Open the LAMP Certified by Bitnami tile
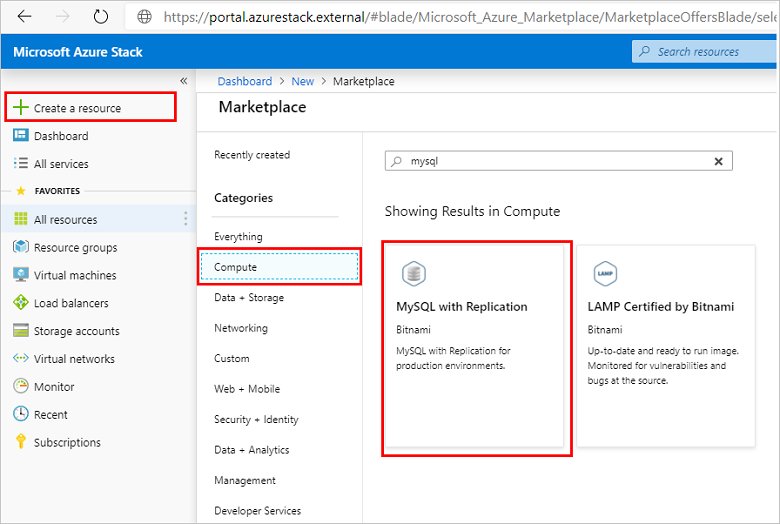This screenshot has width=780, height=524. 668,344
